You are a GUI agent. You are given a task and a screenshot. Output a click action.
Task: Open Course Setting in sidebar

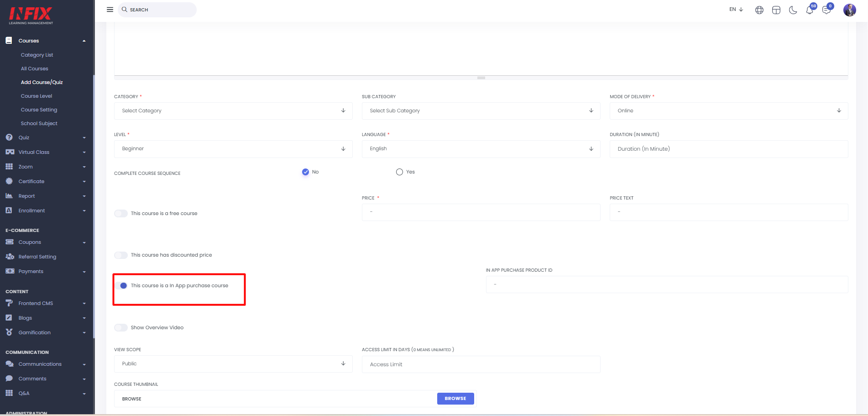39,110
